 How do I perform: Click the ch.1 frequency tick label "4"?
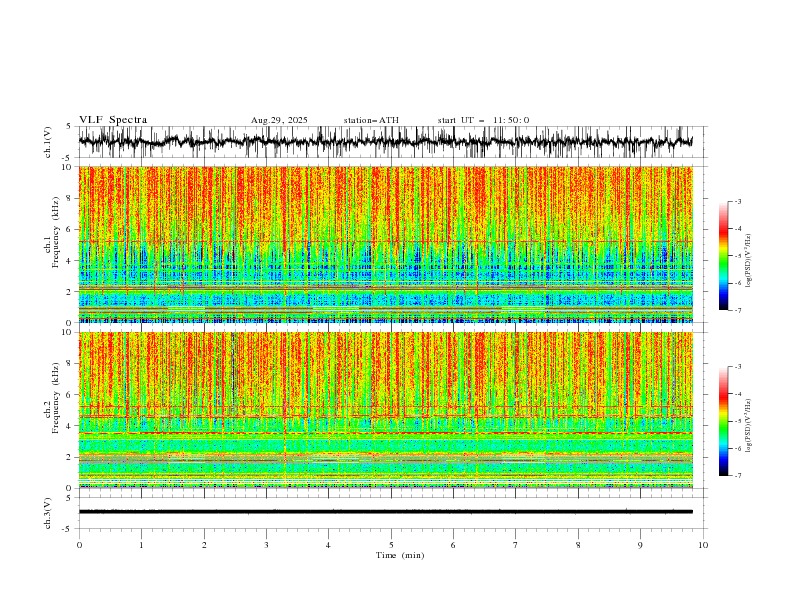[x=69, y=261]
